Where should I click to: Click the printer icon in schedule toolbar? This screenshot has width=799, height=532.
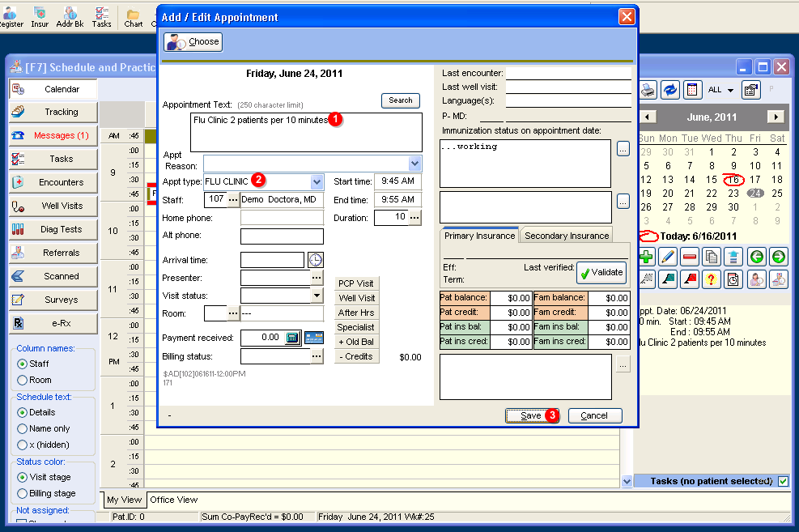coord(648,90)
